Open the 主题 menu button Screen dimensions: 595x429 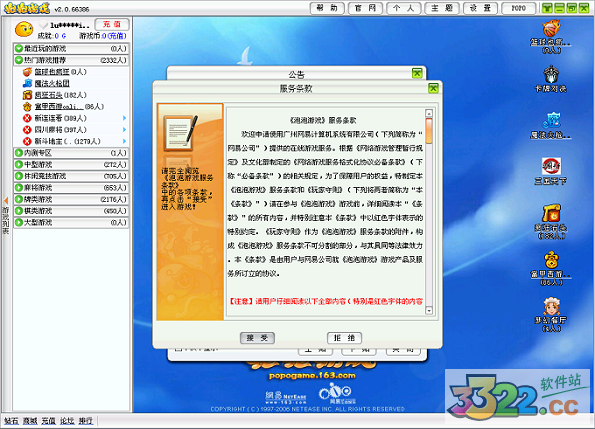click(x=442, y=8)
